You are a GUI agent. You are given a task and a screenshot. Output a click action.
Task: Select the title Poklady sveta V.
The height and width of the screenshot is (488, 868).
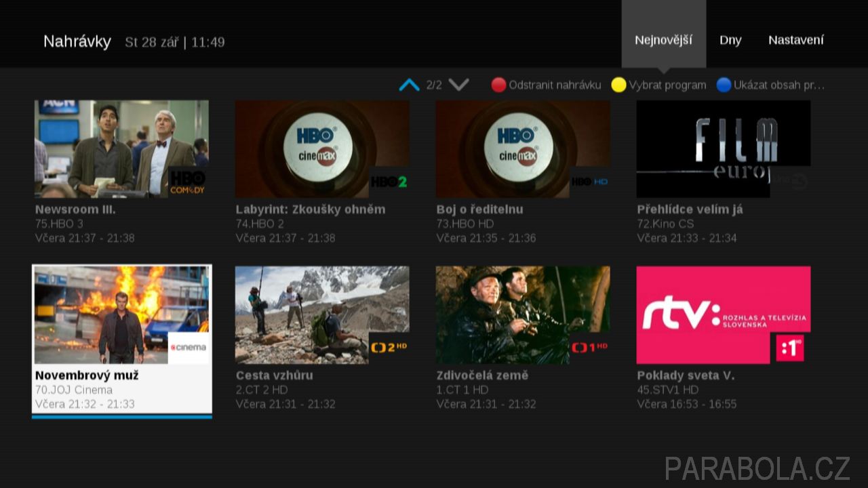pyautogui.click(x=686, y=375)
